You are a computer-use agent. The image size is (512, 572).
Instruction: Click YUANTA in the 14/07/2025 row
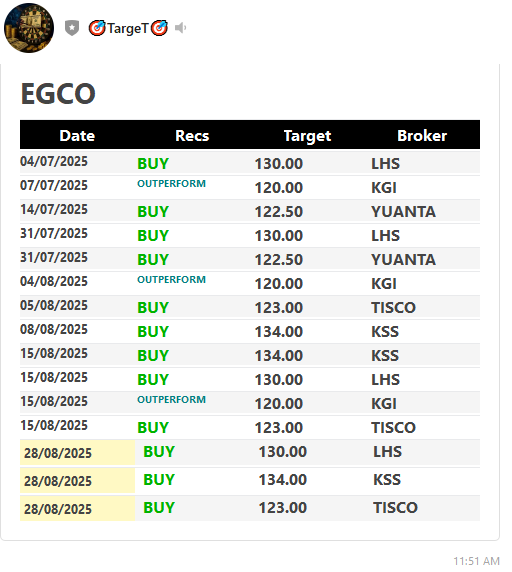(403, 212)
